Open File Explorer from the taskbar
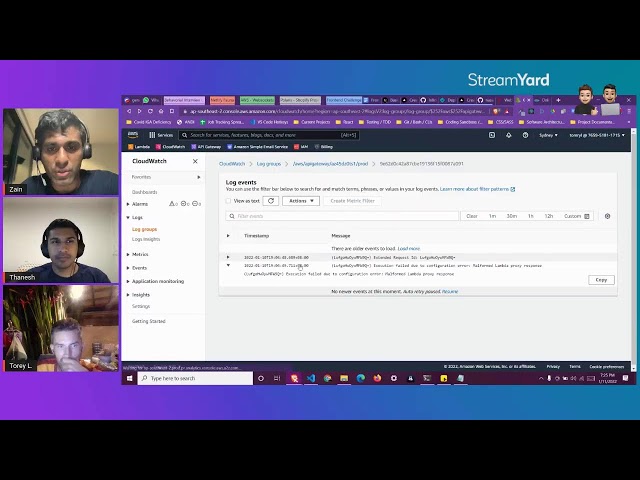 point(344,378)
